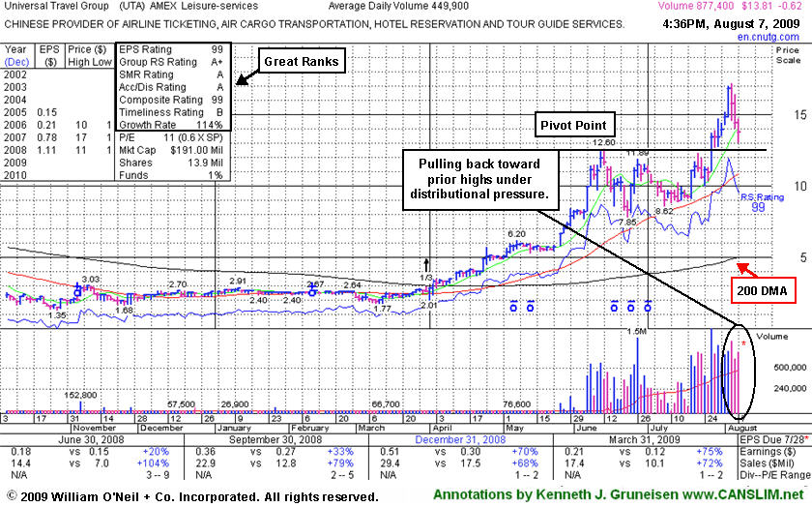Click the blue (Dec) fiscal year link
This screenshot has height=507, width=812.
16,62
